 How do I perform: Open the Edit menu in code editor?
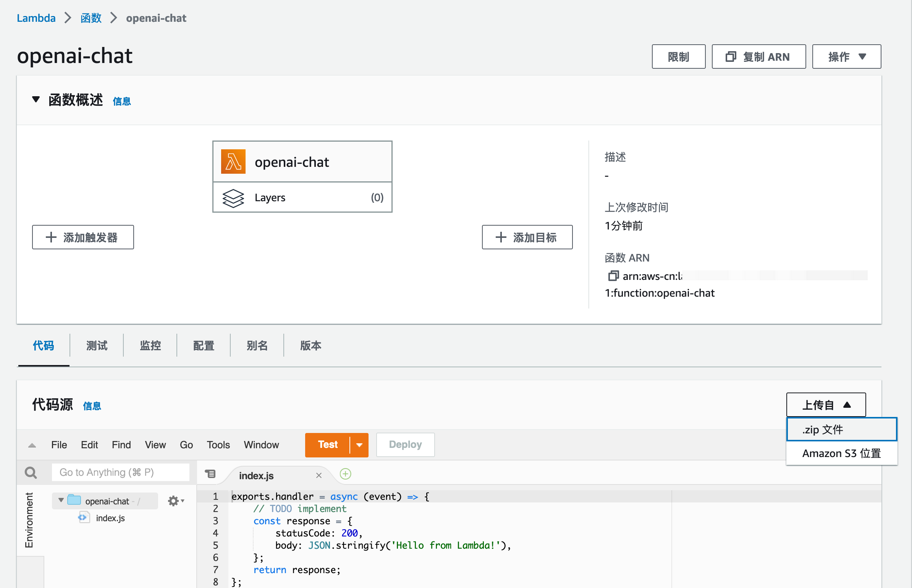89,445
